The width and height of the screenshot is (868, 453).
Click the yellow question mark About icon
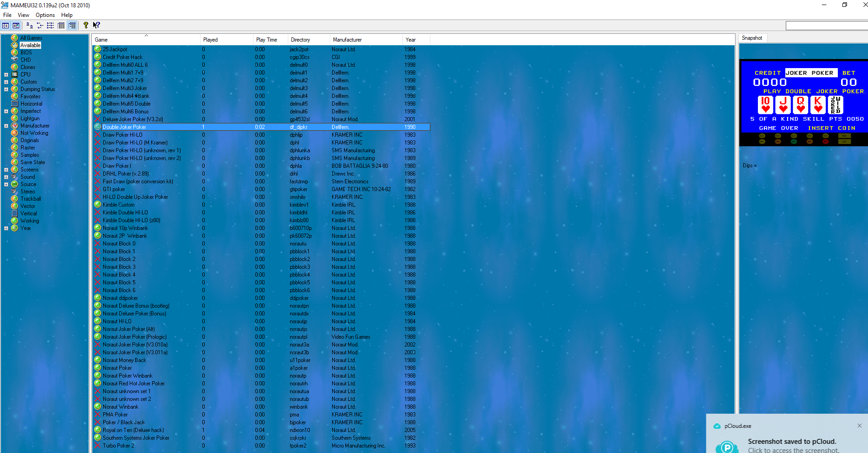85,25
